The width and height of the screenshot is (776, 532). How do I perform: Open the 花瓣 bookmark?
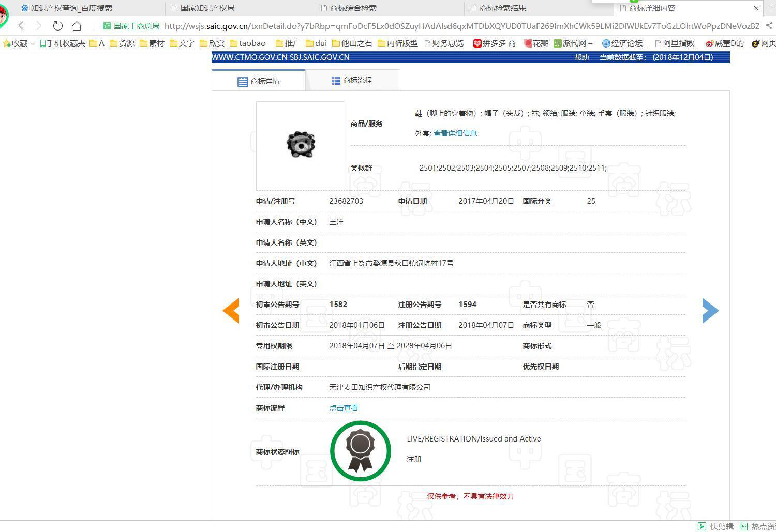pos(536,43)
